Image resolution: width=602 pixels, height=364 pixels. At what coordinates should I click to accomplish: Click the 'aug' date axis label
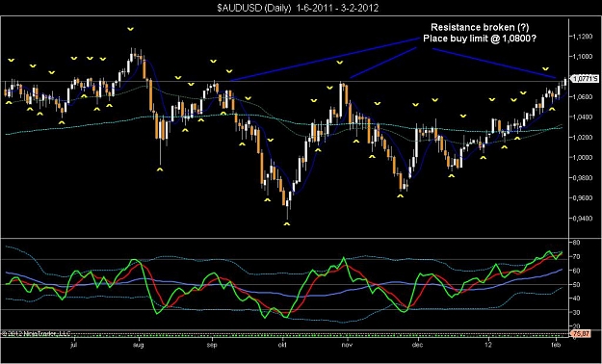(x=139, y=345)
